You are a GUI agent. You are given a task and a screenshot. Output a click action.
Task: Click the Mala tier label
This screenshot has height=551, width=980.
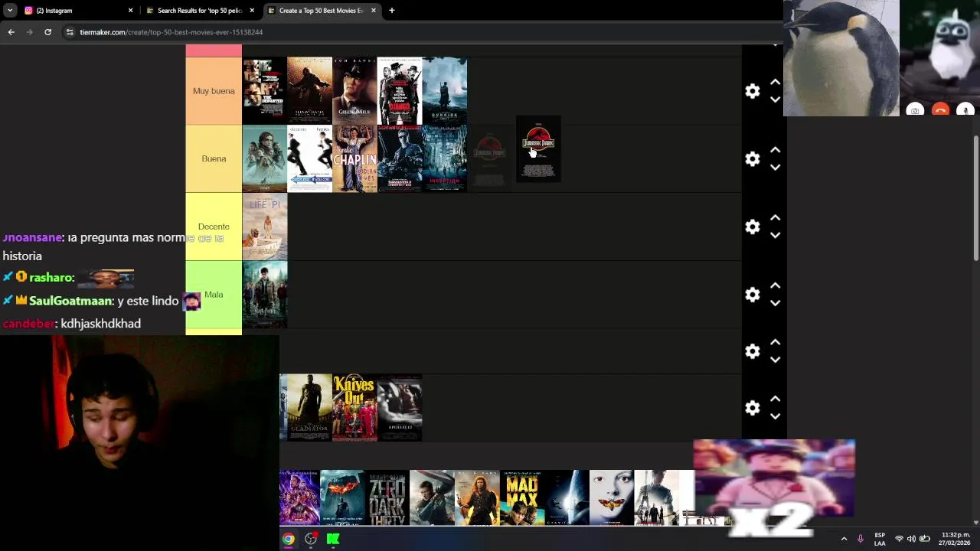[x=214, y=295]
